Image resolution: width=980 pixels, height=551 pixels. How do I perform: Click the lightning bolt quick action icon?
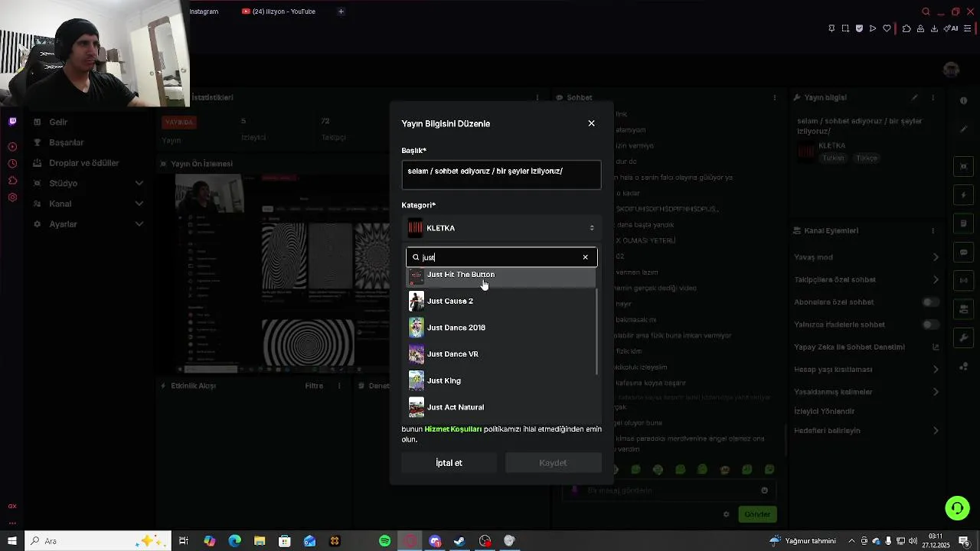[x=964, y=195]
